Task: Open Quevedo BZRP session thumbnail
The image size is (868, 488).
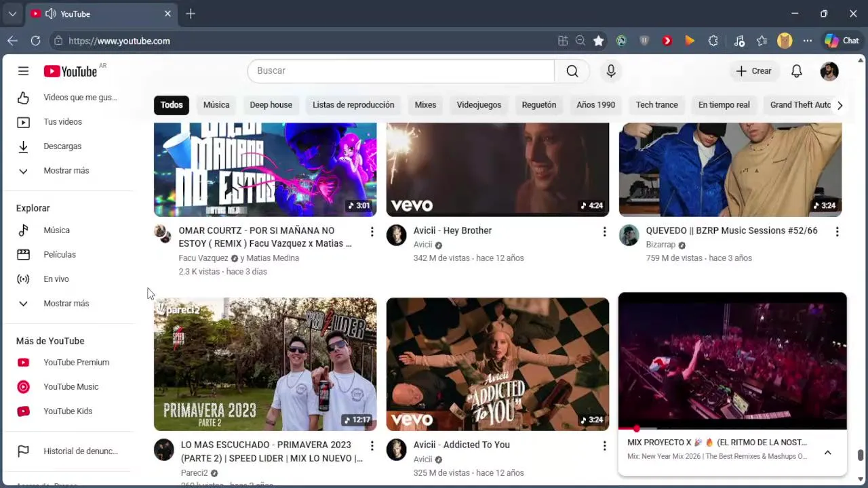Action: tap(730, 169)
